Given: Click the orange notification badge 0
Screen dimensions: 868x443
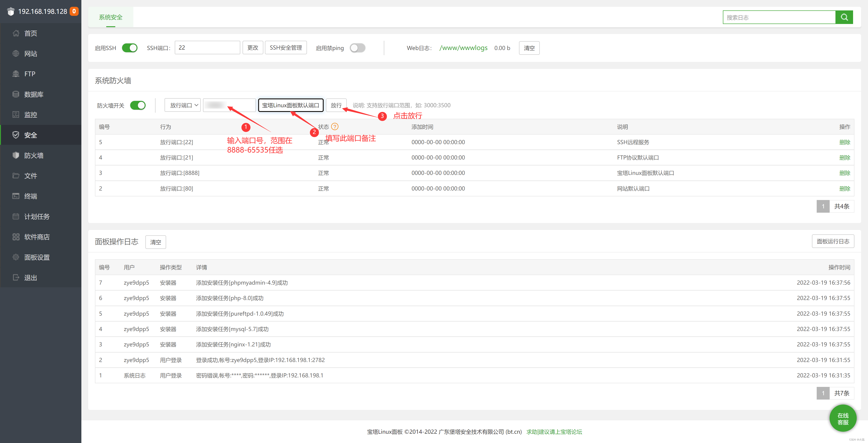Looking at the screenshot, I should click(x=74, y=11).
